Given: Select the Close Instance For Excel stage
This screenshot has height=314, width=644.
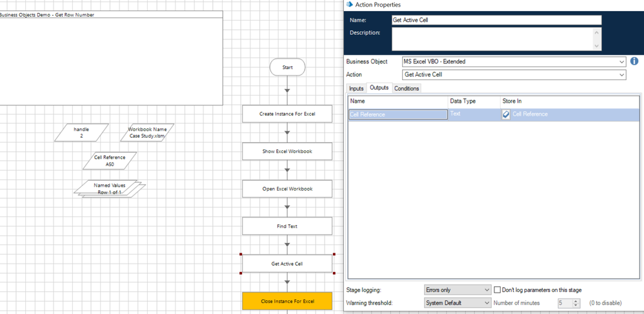Looking at the screenshot, I should coord(287,301).
